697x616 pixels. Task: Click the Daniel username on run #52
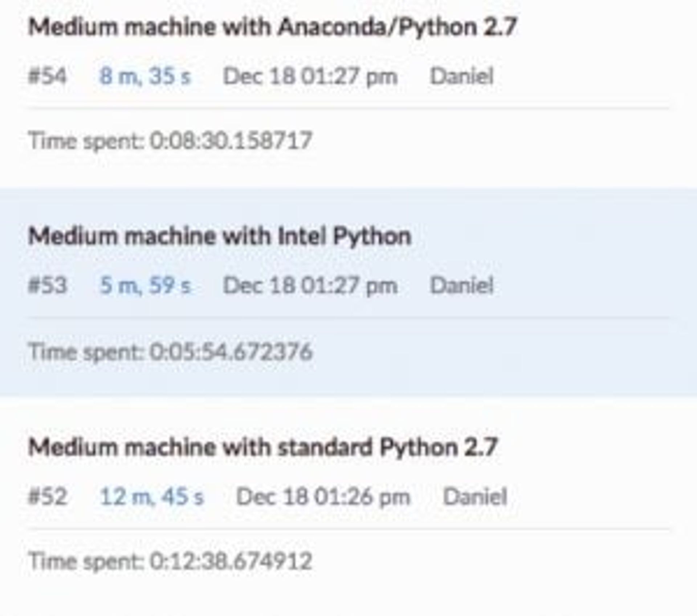[475, 497]
